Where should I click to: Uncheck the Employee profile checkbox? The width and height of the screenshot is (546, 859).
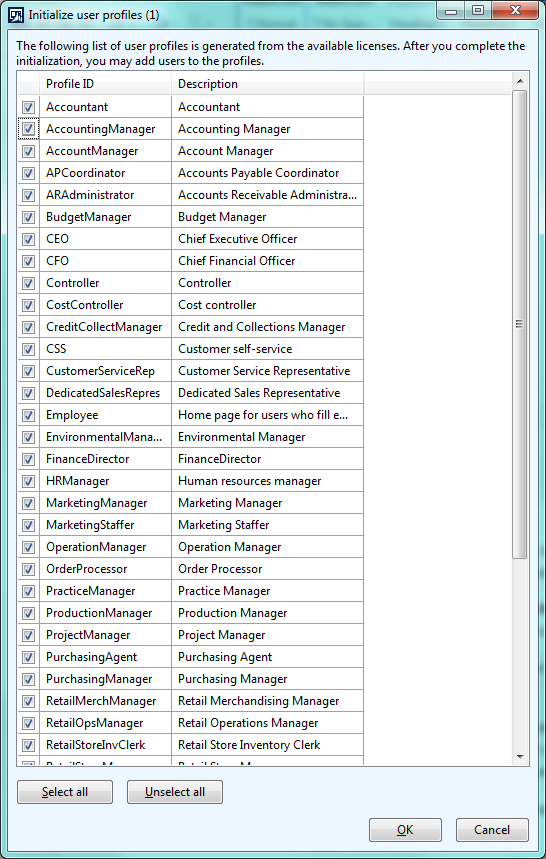(x=28, y=415)
